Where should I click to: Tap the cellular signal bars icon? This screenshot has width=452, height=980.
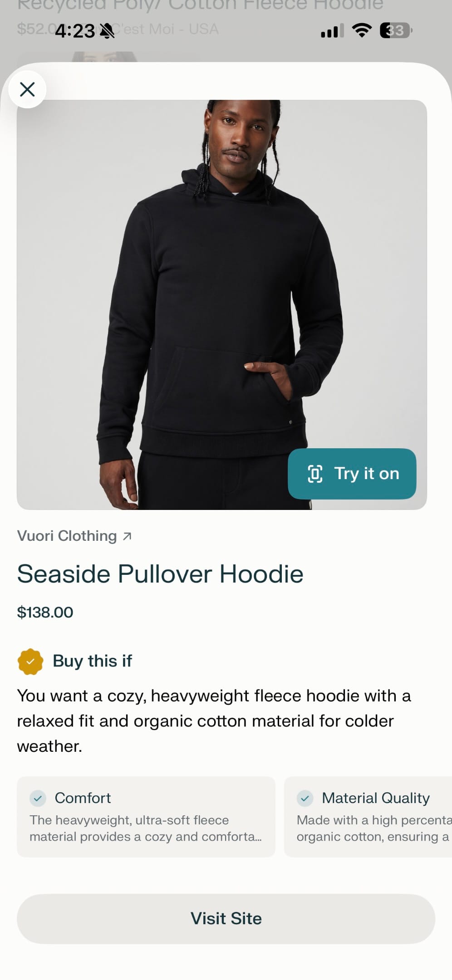coord(332,31)
